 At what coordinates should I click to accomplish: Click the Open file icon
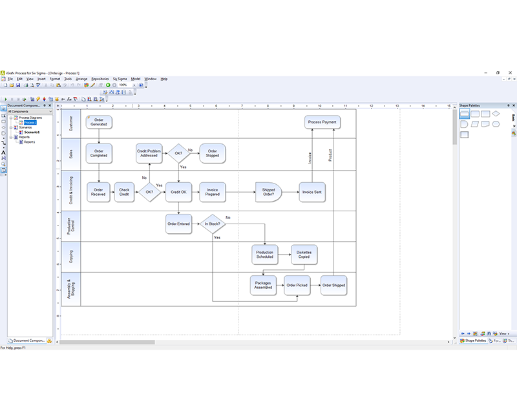click(12, 86)
